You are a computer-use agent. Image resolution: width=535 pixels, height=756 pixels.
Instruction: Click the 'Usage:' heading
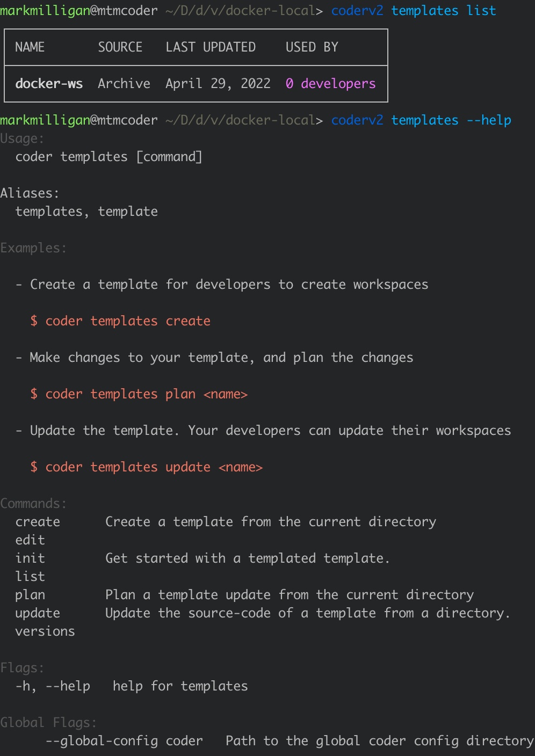pos(23,139)
